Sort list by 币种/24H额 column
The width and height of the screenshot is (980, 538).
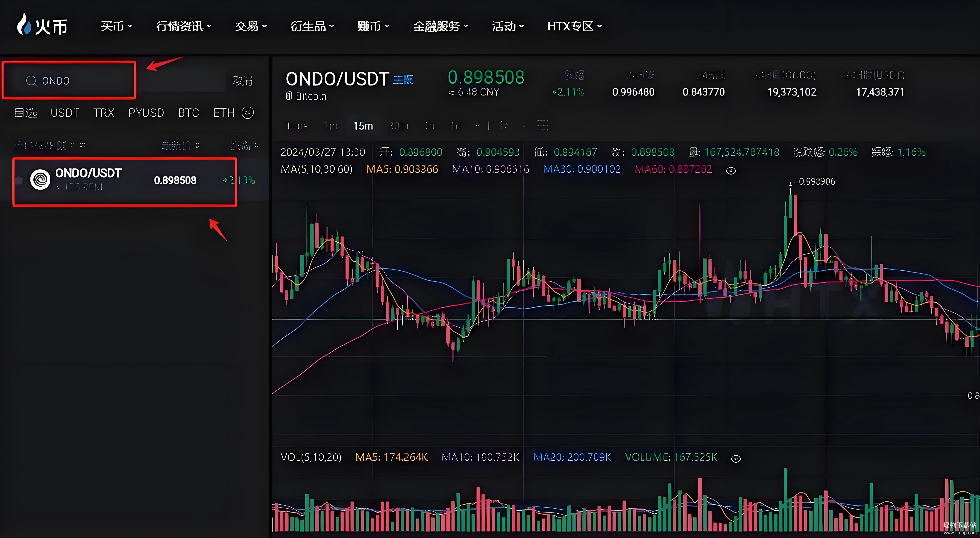49,145
